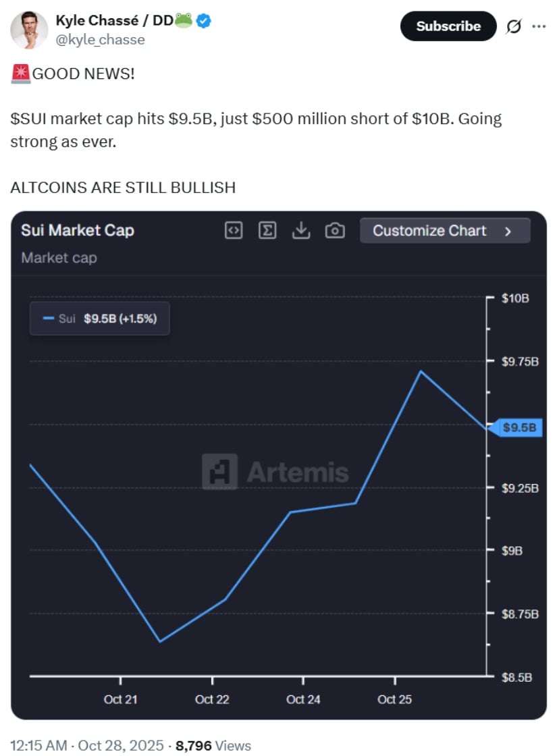This screenshot has height=756, width=557.
Task: Capture the chart using the camera icon
Action: [335, 230]
